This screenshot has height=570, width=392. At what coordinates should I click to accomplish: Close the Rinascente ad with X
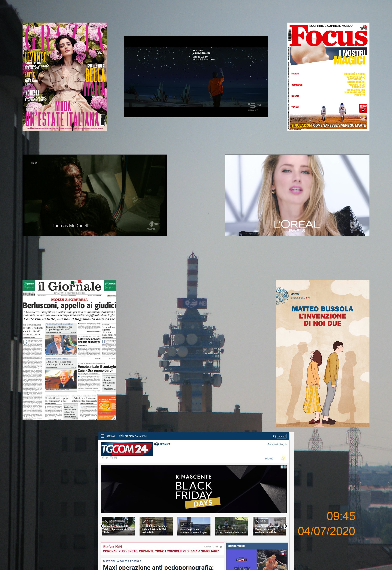click(x=285, y=467)
